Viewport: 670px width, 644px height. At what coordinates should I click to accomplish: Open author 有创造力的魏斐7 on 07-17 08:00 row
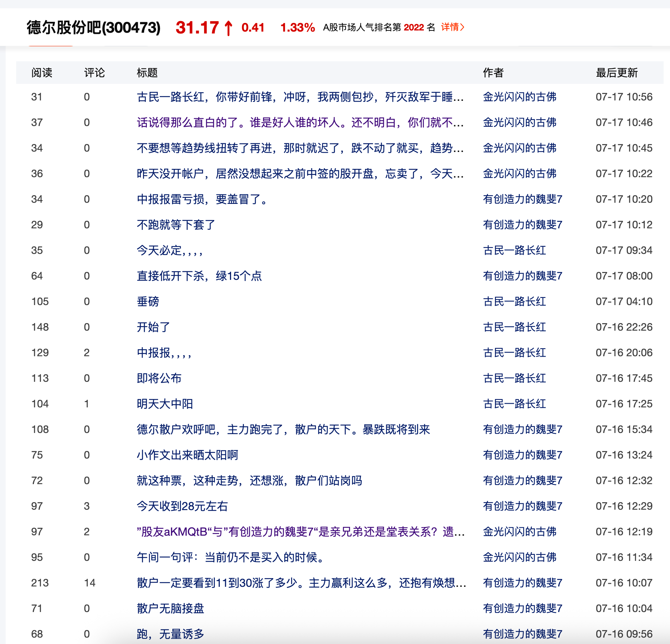(523, 276)
